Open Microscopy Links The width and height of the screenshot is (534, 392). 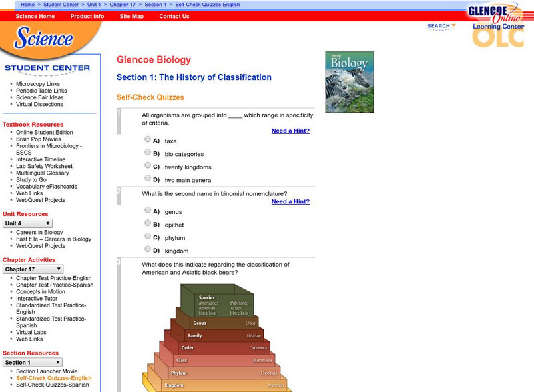click(x=38, y=84)
